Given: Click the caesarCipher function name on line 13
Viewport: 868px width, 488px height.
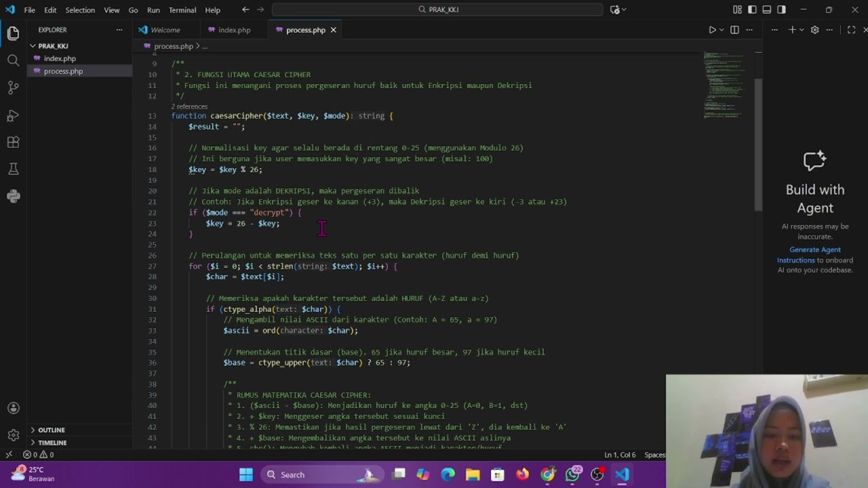Looking at the screenshot, I should pos(236,116).
